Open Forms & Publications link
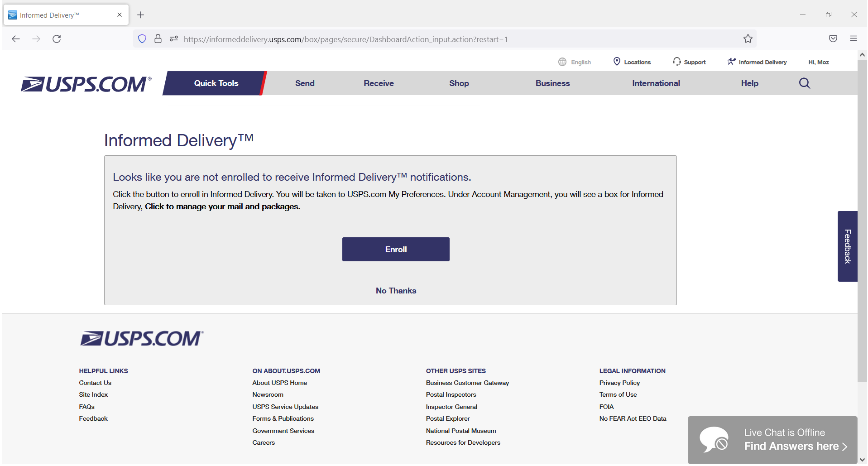Viewport: 868px width, 466px height. pos(283,419)
